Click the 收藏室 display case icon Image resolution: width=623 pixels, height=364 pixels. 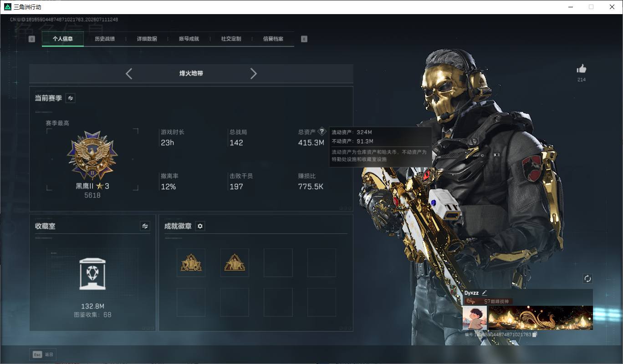[x=92, y=274]
